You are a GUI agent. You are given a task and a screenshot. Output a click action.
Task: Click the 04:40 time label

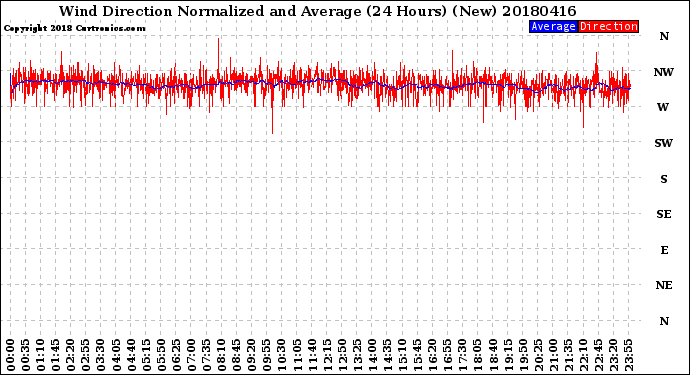click(x=131, y=355)
